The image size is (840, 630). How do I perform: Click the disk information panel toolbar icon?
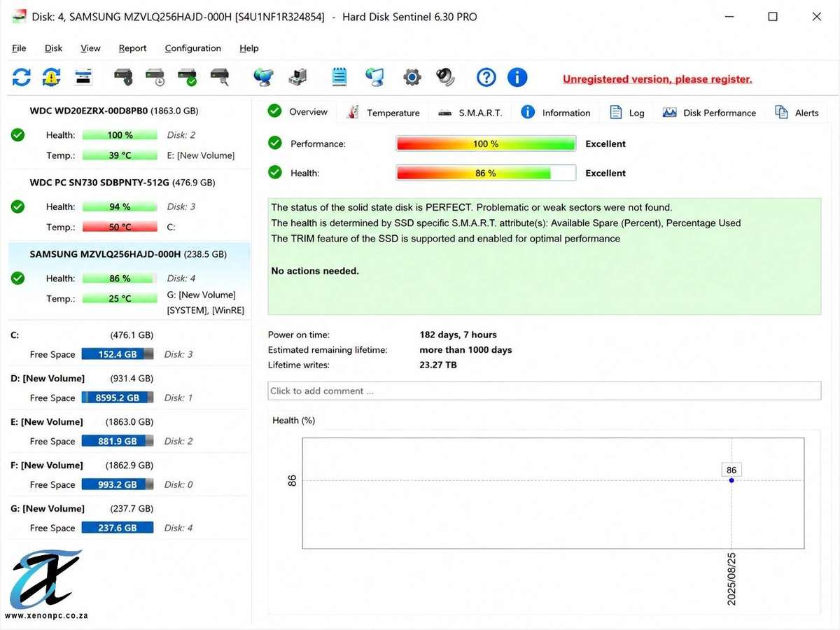(84, 77)
